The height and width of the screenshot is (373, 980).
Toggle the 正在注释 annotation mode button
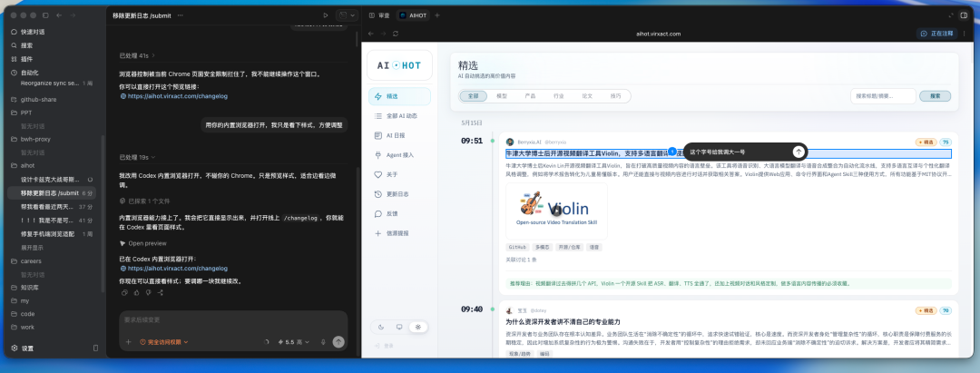click(x=937, y=33)
